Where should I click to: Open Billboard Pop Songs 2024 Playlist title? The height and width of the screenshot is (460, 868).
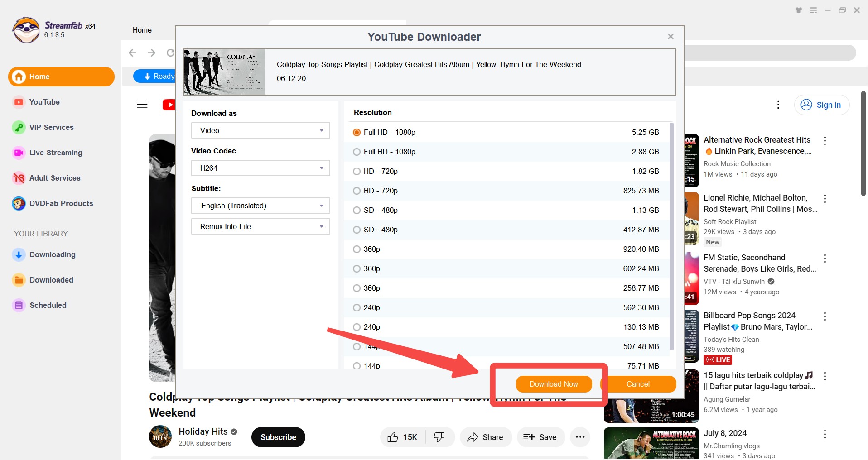tap(757, 321)
